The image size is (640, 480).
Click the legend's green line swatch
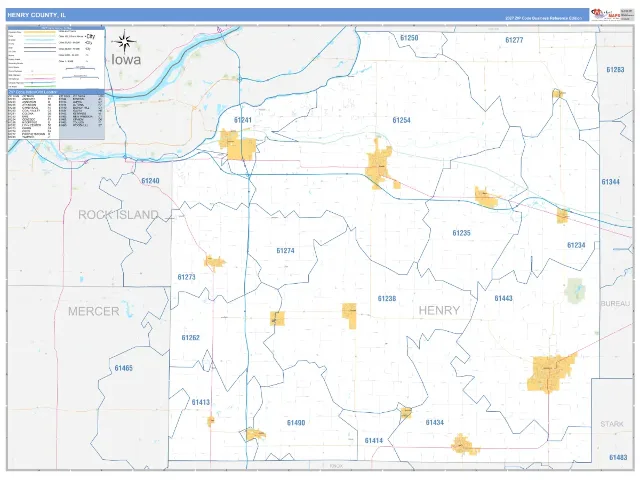40,87
